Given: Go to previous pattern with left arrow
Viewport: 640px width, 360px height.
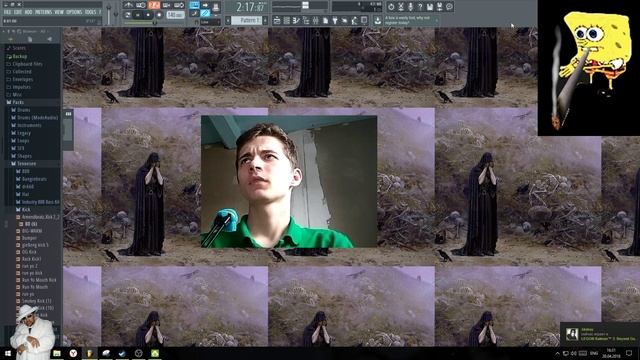Looking at the screenshot, I should pyautogui.click(x=228, y=20).
